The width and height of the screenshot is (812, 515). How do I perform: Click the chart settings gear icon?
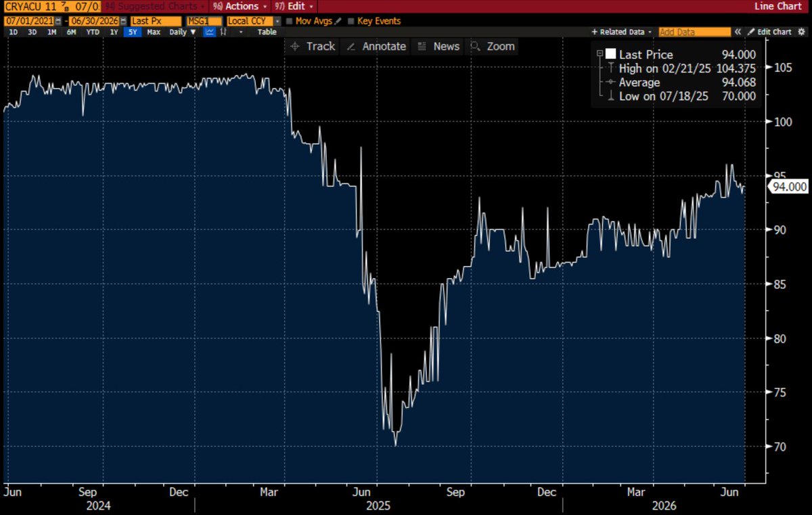pos(801,32)
